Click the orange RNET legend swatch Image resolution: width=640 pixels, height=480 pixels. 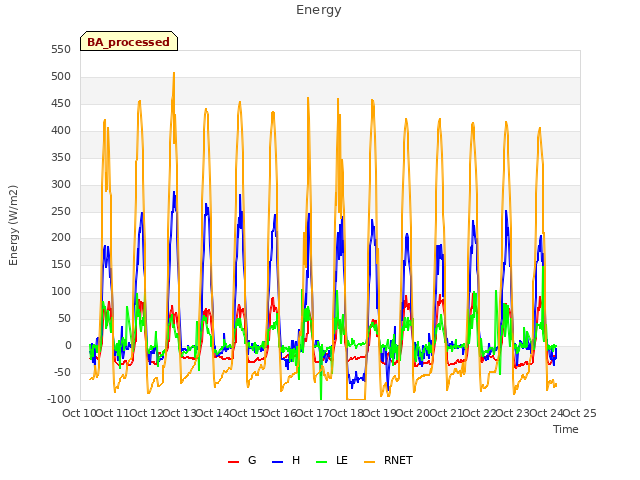pyautogui.click(x=369, y=462)
